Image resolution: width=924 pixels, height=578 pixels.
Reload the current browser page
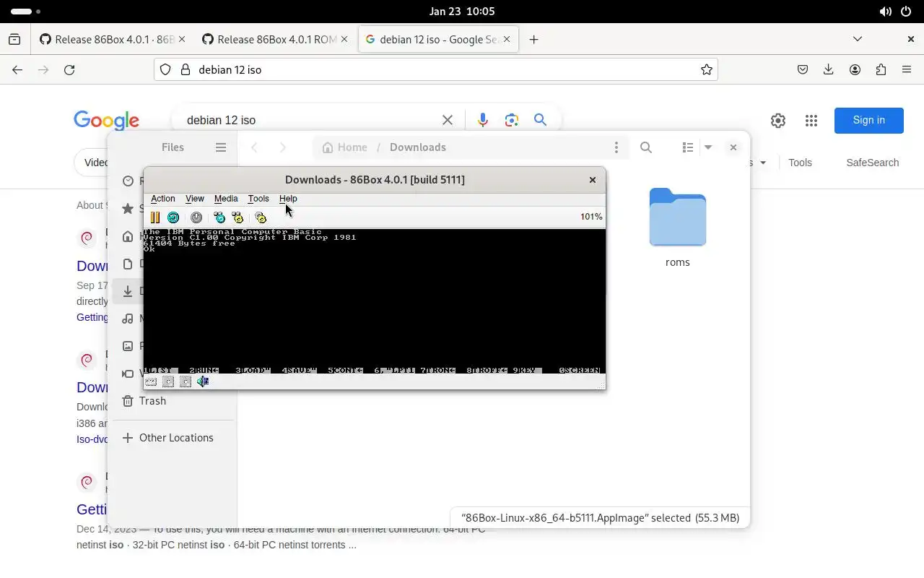tap(69, 70)
